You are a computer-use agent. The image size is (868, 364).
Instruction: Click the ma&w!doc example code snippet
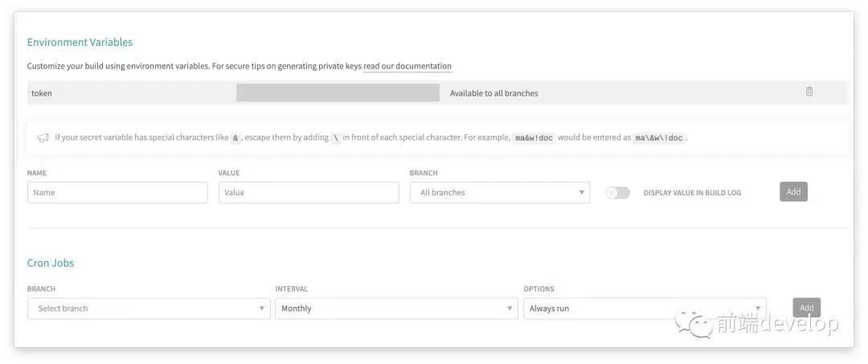pos(534,138)
